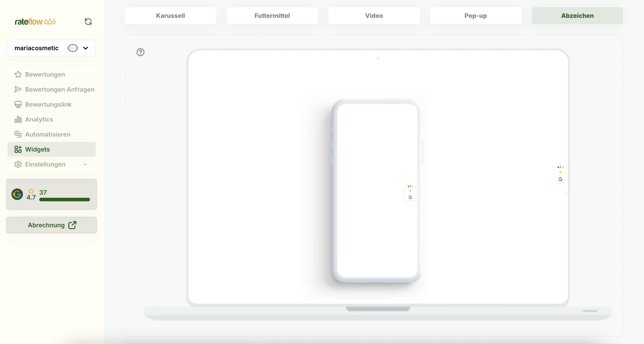Switch to the Karussell tab
644x344 pixels.
170,16
